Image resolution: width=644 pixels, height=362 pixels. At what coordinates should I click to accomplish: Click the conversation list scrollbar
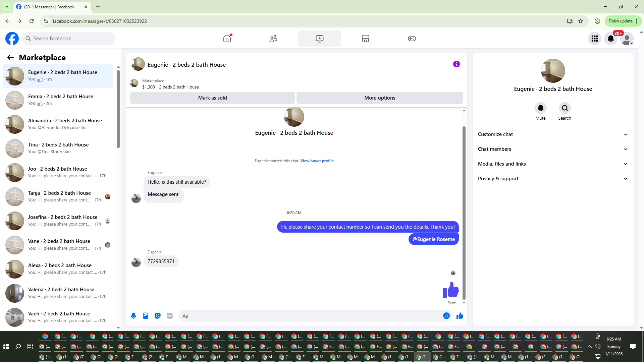point(118,109)
